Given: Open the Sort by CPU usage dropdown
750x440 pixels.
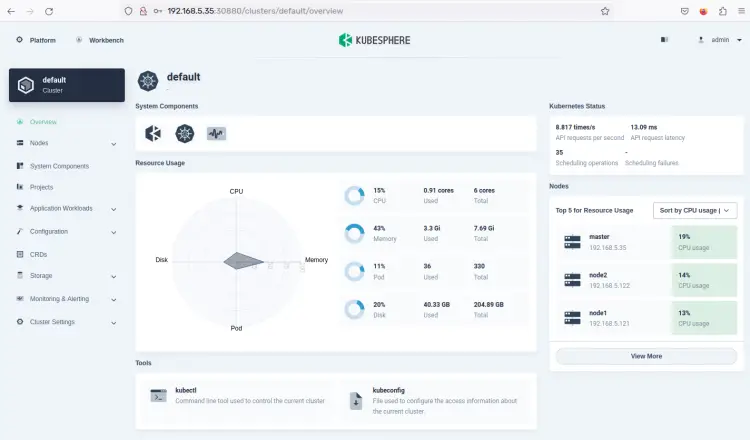Looking at the screenshot, I should point(695,210).
